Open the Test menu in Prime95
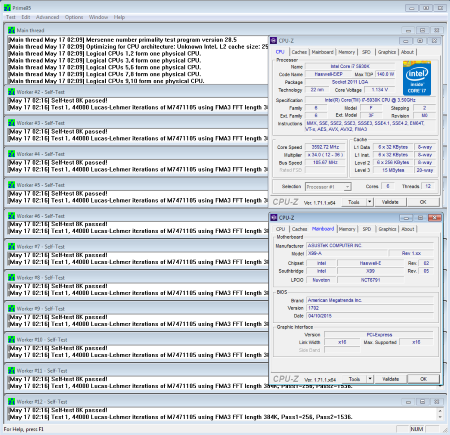 10,17
